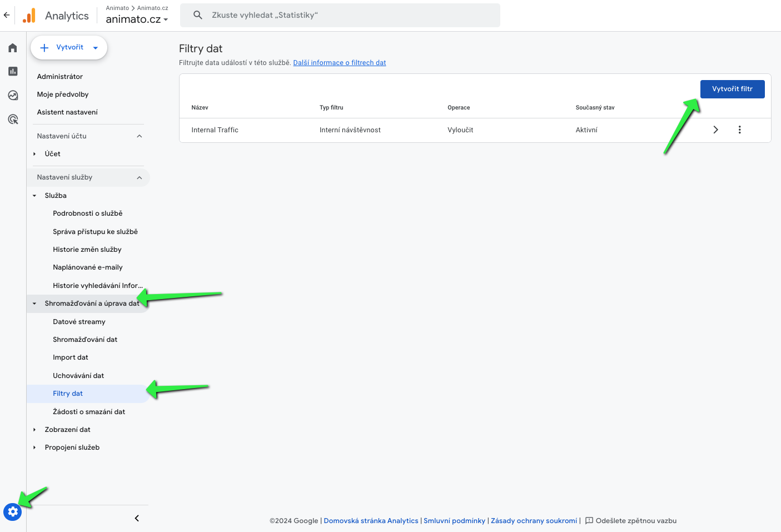The width and height of the screenshot is (781, 532).
Task: Select Historie změn služby
Action: coord(87,250)
